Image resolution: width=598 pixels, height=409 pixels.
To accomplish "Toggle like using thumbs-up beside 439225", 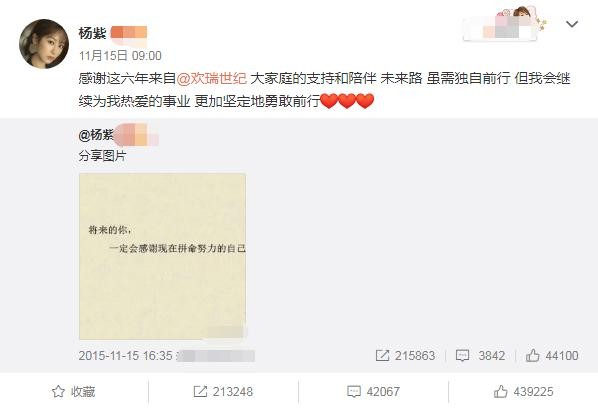I will point(501,391).
